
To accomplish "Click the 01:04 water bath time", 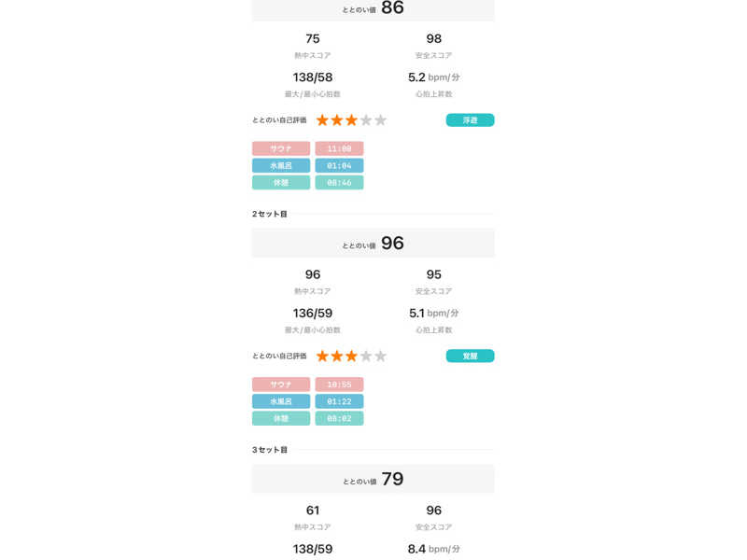I will [x=339, y=165].
